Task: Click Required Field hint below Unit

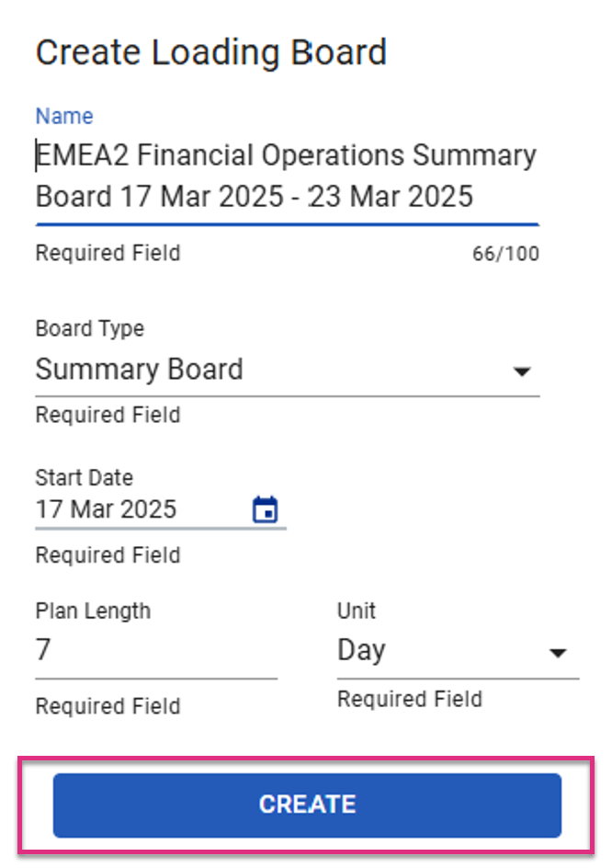Action: click(410, 699)
